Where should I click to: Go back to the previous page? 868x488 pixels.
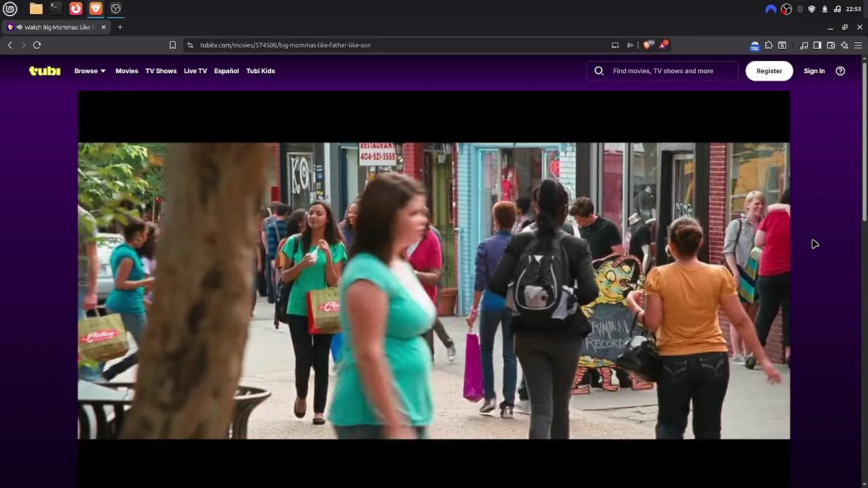point(10,45)
